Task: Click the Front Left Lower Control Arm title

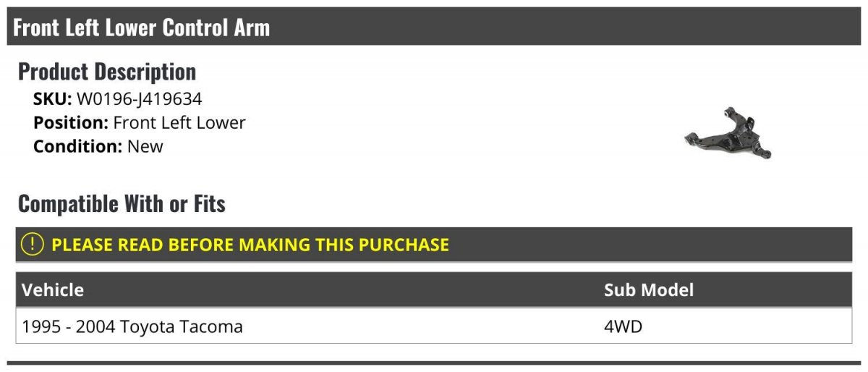Action: [x=142, y=28]
